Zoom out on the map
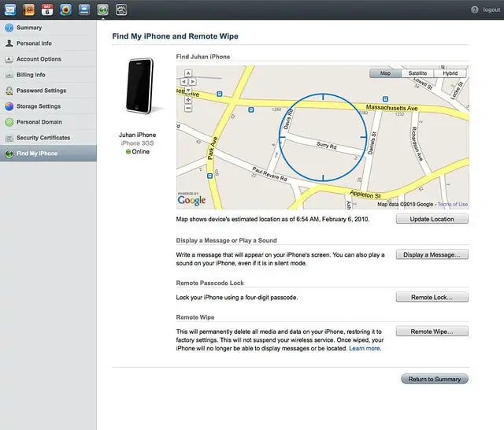 (x=188, y=109)
